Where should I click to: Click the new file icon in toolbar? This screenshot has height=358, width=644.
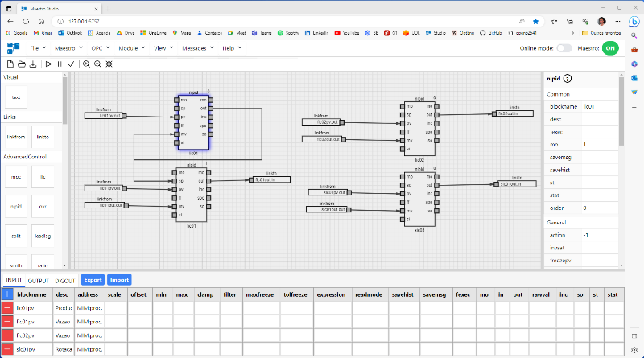pyautogui.click(x=10, y=64)
